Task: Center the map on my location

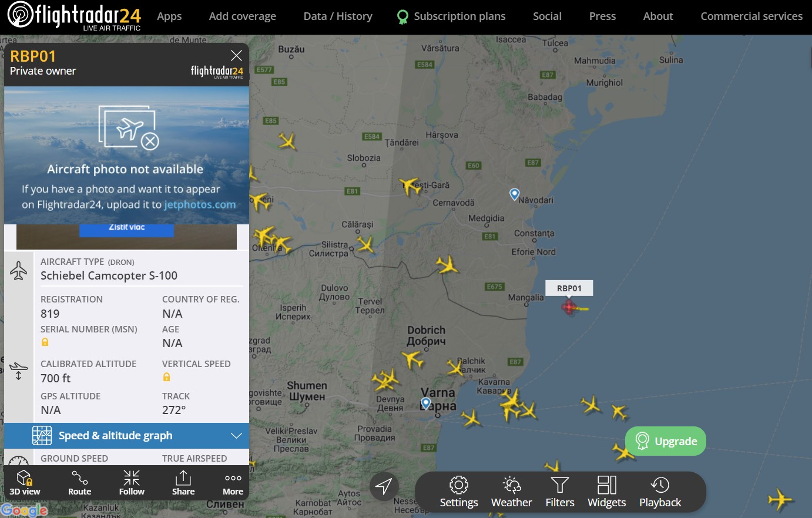Action: click(384, 486)
